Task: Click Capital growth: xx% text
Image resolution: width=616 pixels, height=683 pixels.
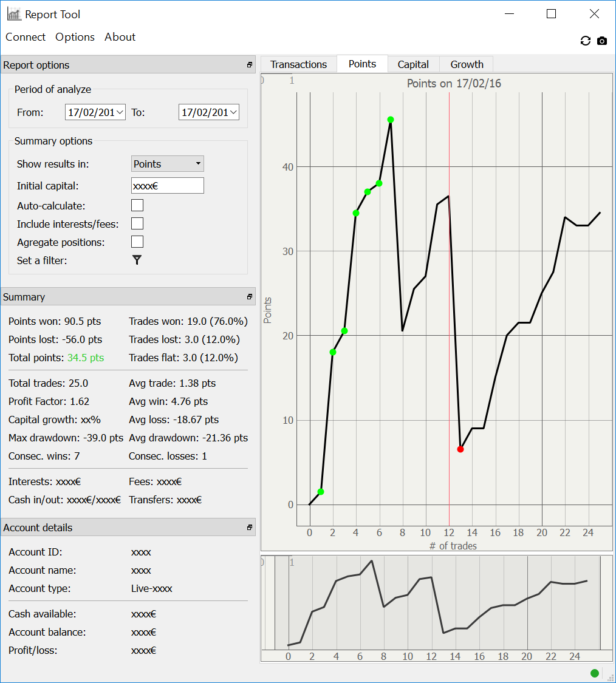Action: click(x=55, y=420)
